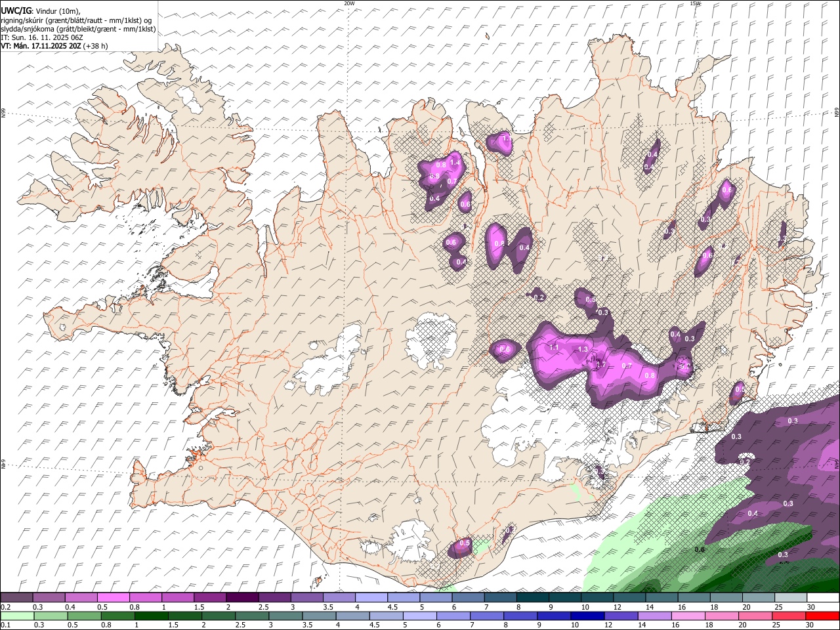Click the darkest green 1 swatch in bottom legend row
Screen dimensions: 840x630
click(152, 616)
